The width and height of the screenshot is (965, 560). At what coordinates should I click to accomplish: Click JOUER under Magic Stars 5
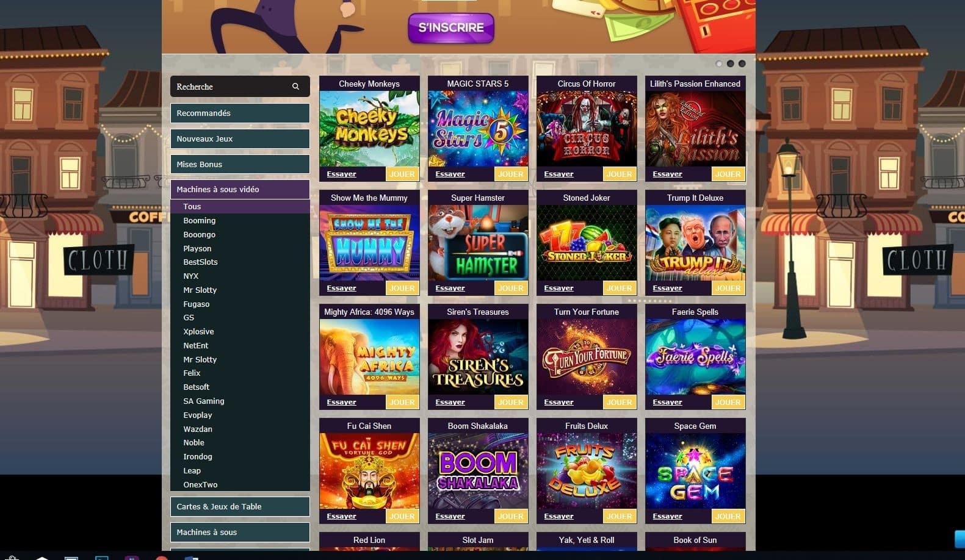(511, 174)
